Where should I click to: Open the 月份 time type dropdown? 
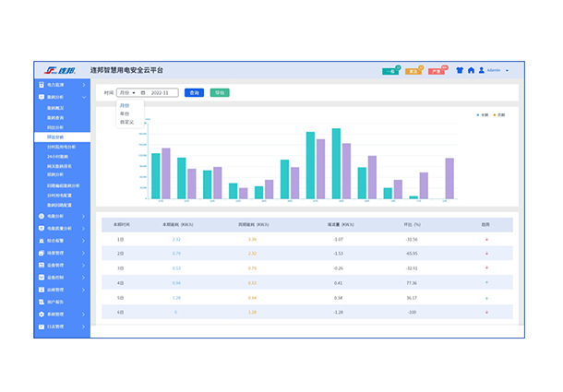point(126,92)
